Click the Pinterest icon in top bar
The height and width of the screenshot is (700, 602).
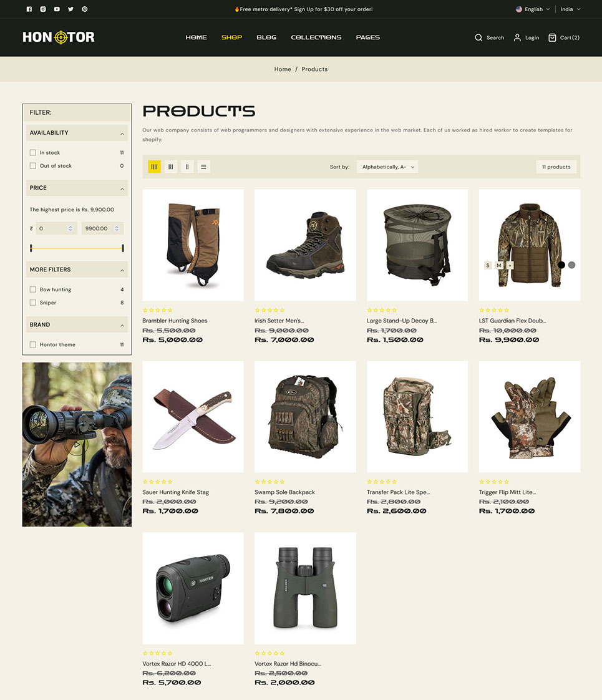pos(84,9)
